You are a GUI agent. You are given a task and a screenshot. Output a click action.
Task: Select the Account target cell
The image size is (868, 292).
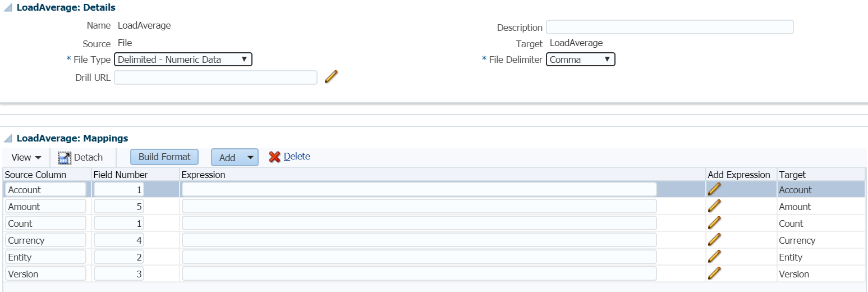coord(821,190)
